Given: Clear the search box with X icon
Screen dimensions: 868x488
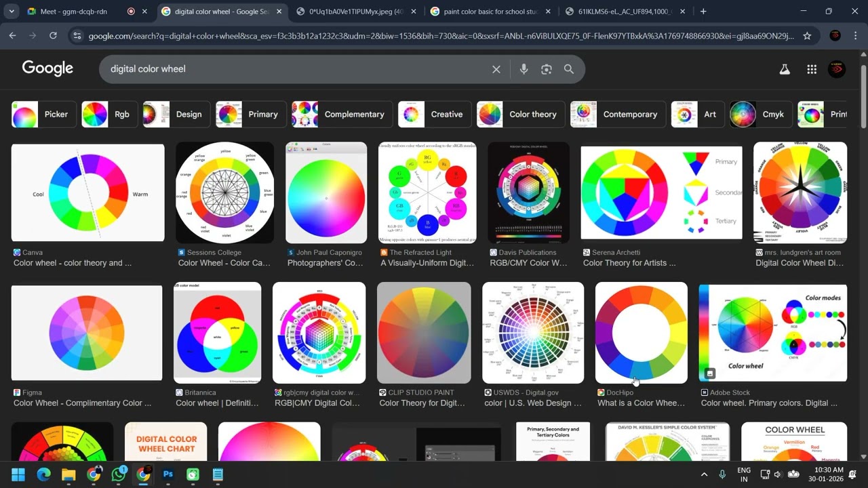Looking at the screenshot, I should click(x=496, y=69).
